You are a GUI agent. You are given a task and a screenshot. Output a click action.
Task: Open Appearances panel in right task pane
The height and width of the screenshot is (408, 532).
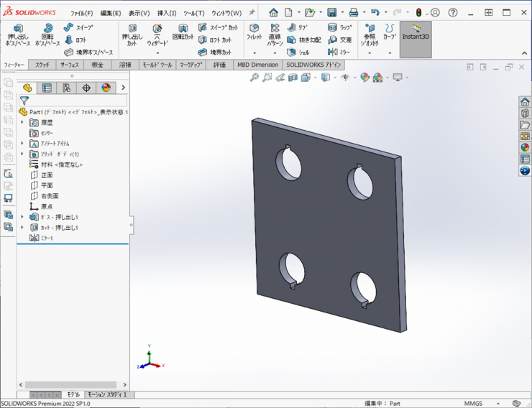(525, 147)
